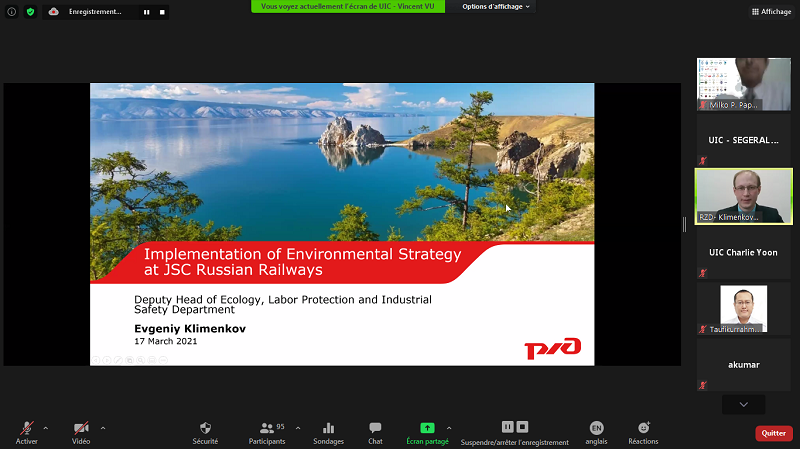Go to previous slide in slideshow controls
The image size is (800, 449).
click(x=96, y=360)
